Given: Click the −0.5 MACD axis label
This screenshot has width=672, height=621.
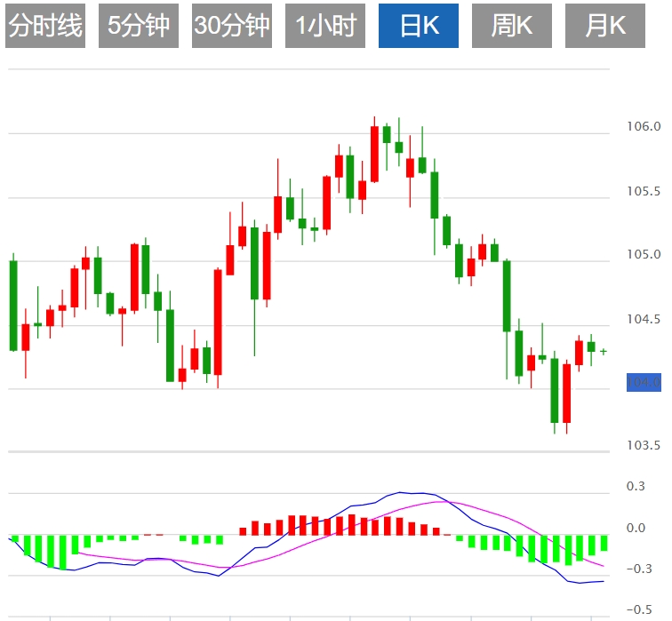Looking at the screenshot, I should click(x=639, y=609).
